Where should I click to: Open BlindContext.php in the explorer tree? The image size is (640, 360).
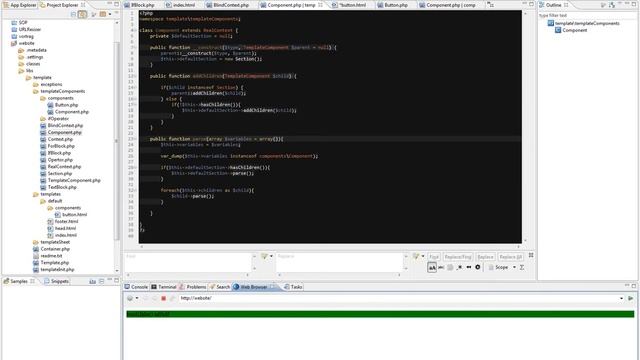62,126
